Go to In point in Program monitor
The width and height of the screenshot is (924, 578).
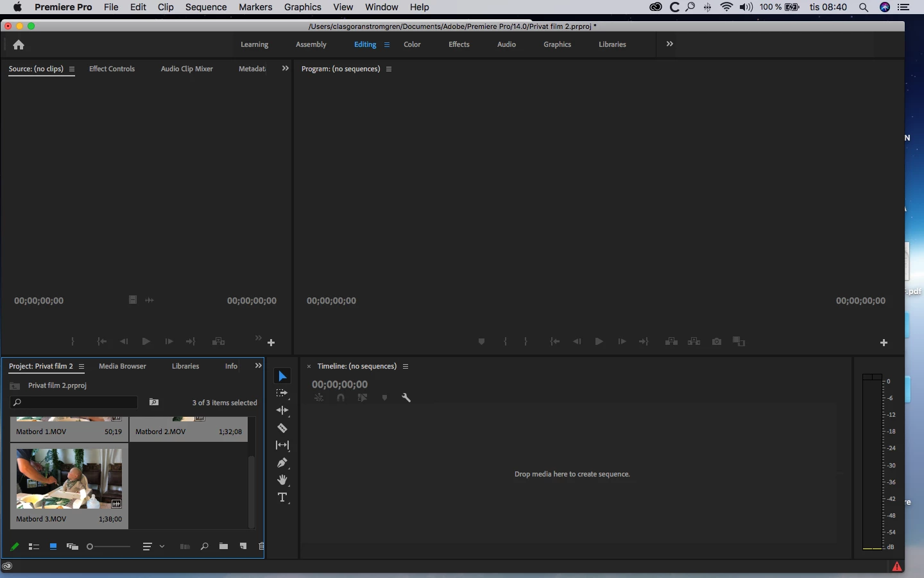tap(555, 342)
